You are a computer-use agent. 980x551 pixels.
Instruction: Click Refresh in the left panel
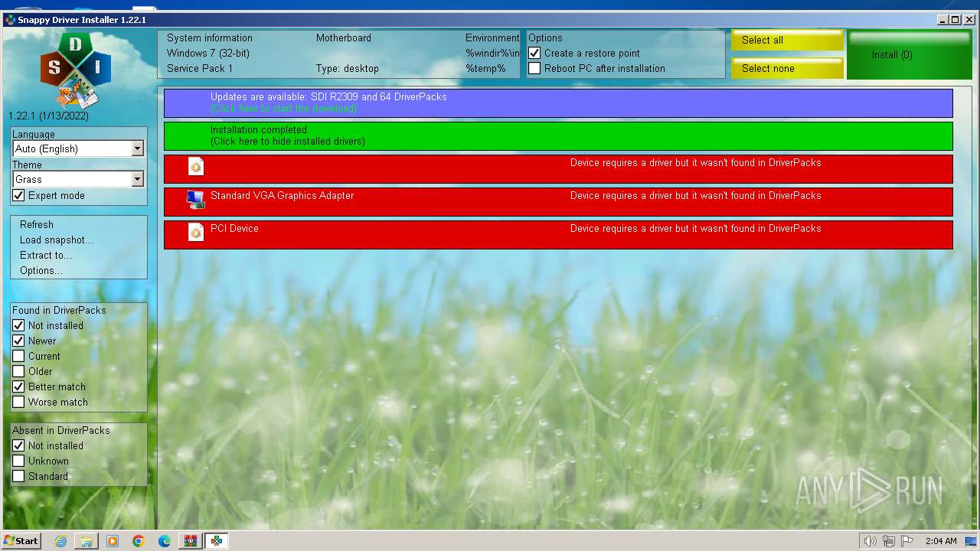(37, 225)
